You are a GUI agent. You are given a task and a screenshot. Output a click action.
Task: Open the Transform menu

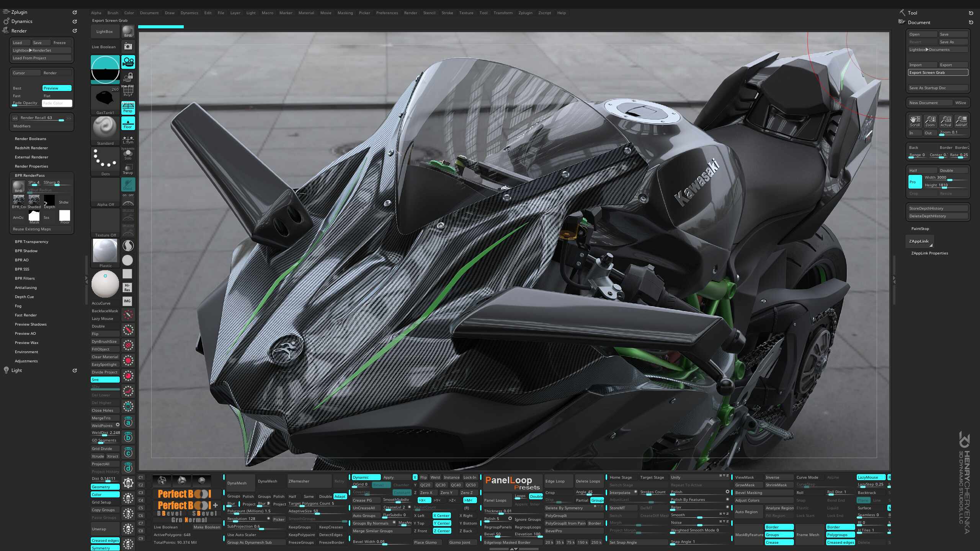pos(503,13)
